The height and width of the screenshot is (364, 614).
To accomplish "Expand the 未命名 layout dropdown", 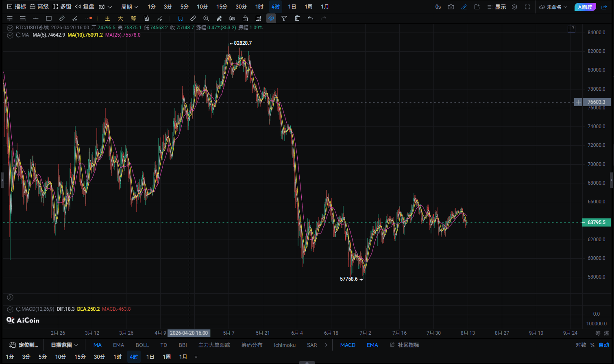I will click(553, 7).
